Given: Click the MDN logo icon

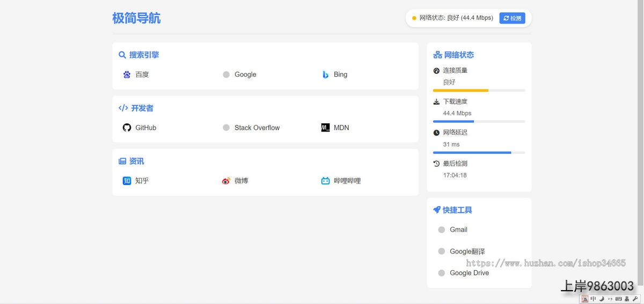Looking at the screenshot, I should coord(325,128).
